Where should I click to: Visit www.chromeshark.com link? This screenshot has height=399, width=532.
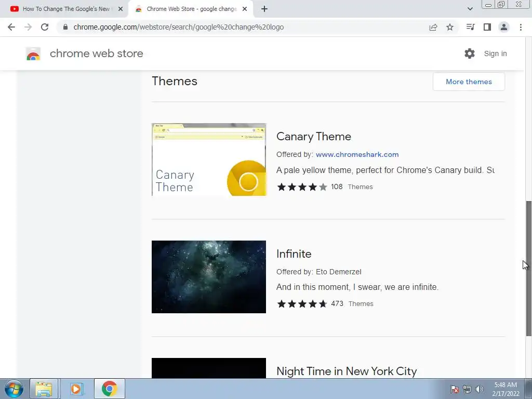click(x=357, y=154)
